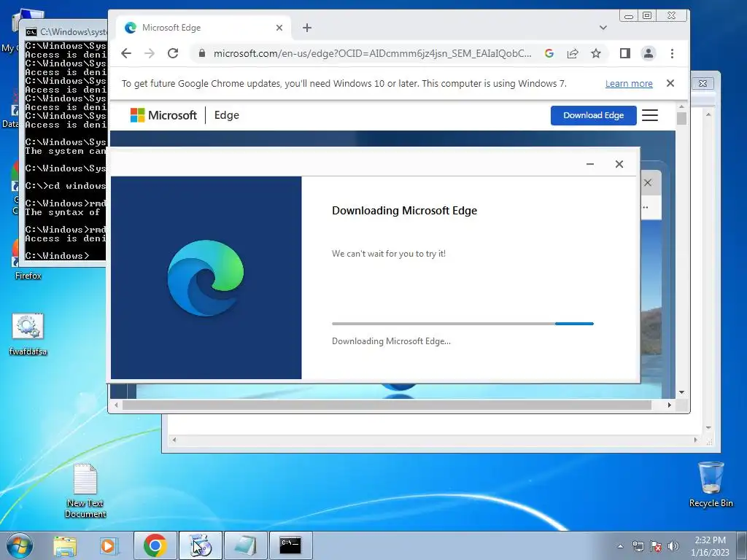Click the Firefox desktop shortcut

click(28, 261)
